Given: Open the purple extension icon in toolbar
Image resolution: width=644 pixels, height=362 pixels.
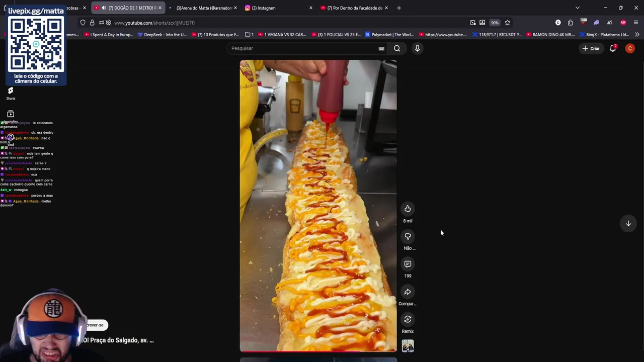Looking at the screenshot, I should click(x=597, y=23).
